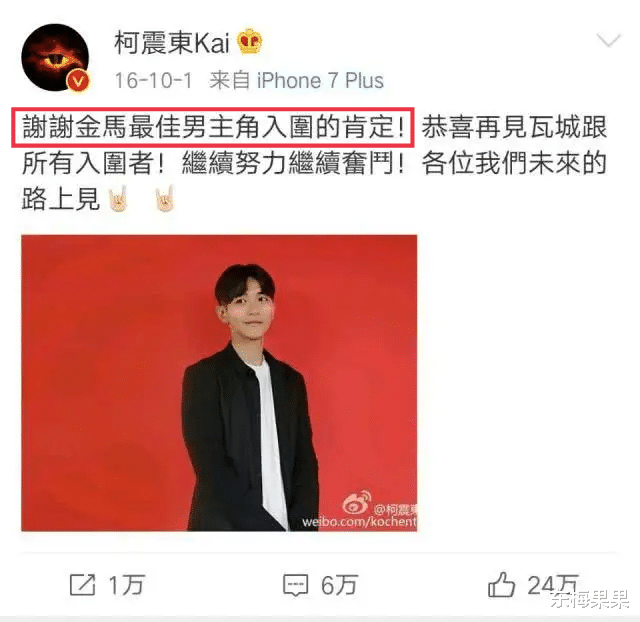The width and height of the screenshot is (640, 622).
Task: Tap the repost share icon
Action: pos(82,585)
